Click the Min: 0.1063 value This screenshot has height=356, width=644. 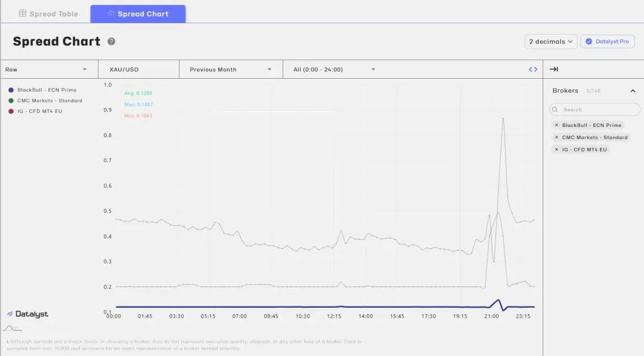pos(138,116)
